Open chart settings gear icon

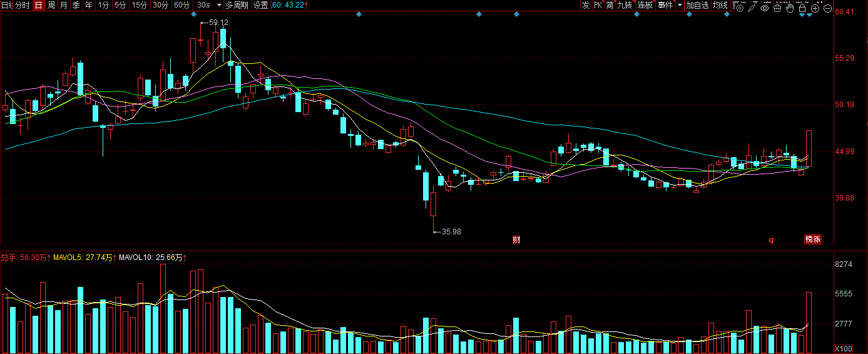click(x=740, y=8)
